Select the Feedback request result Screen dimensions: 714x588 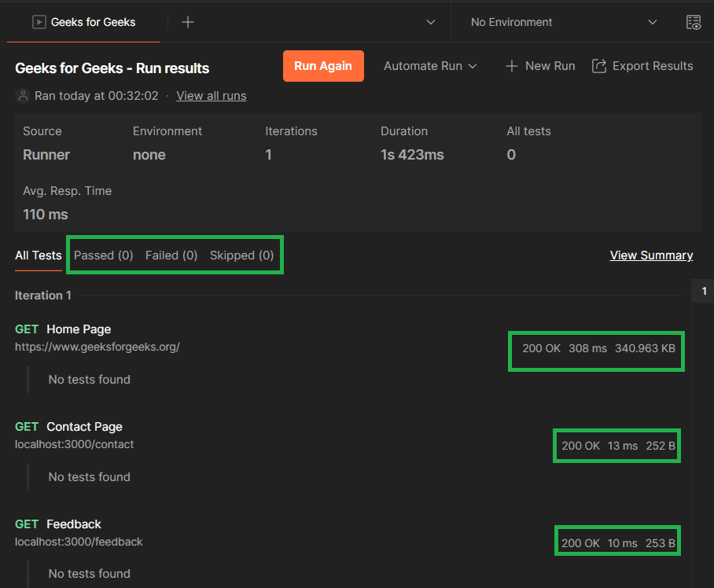pos(74,524)
